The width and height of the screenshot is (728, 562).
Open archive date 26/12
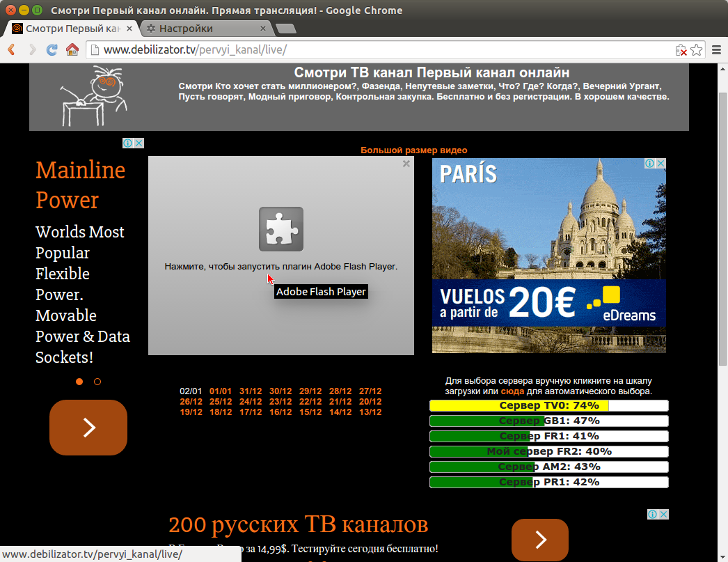tap(191, 401)
